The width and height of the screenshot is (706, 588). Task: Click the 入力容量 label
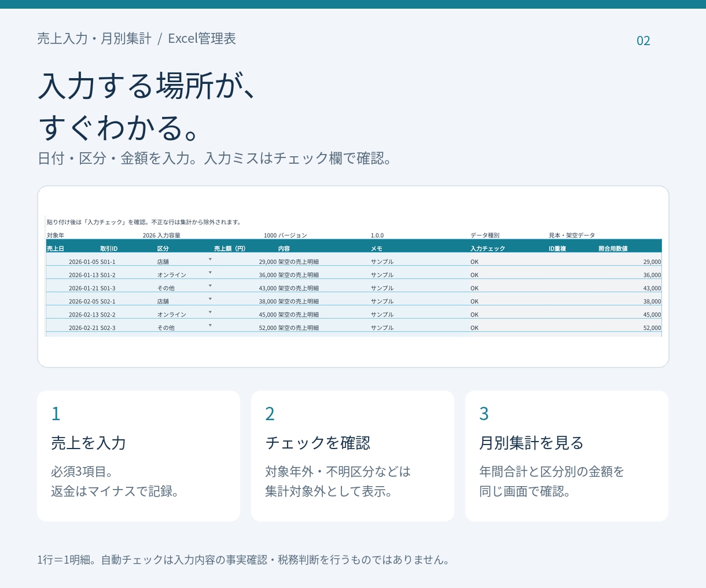point(169,236)
